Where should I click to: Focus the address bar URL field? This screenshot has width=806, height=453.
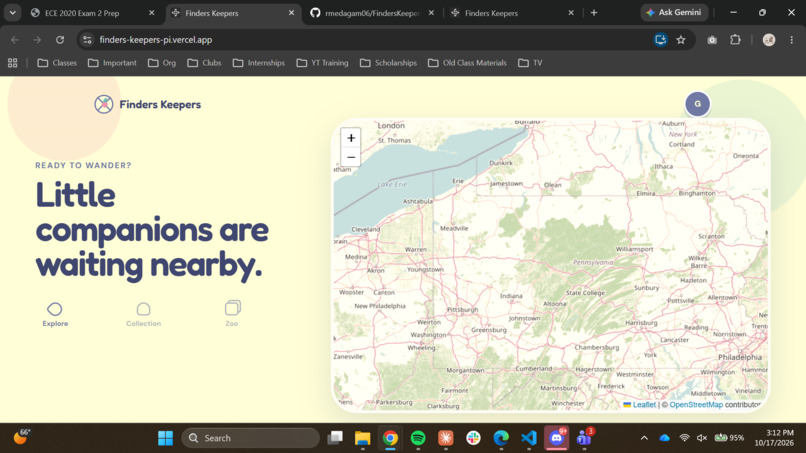click(x=370, y=40)
